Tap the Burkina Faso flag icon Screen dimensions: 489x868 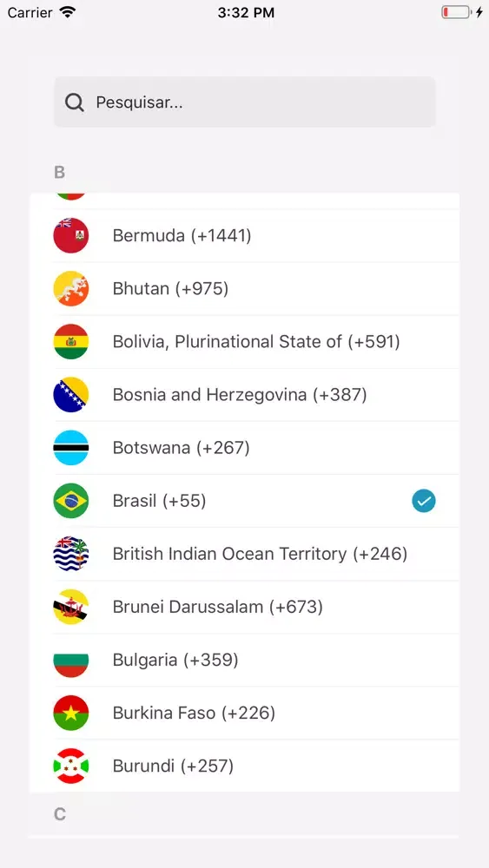[x=71, y=713]
